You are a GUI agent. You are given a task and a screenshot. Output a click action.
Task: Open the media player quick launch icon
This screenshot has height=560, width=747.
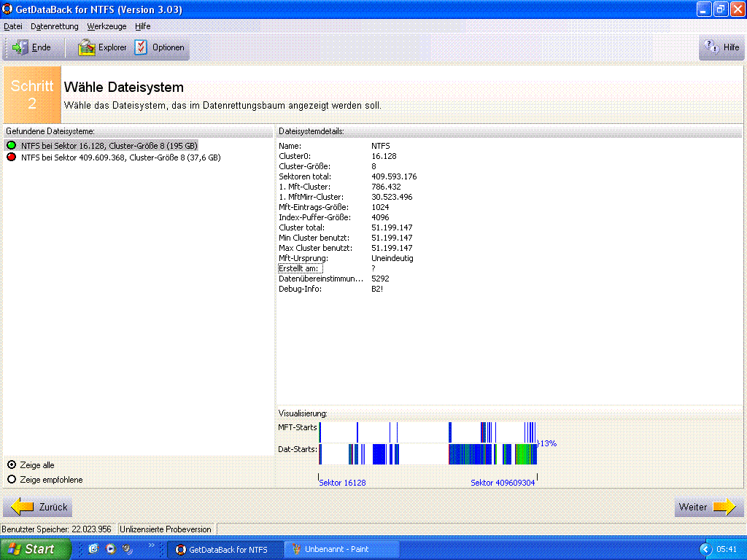click(x=111, y=549)
